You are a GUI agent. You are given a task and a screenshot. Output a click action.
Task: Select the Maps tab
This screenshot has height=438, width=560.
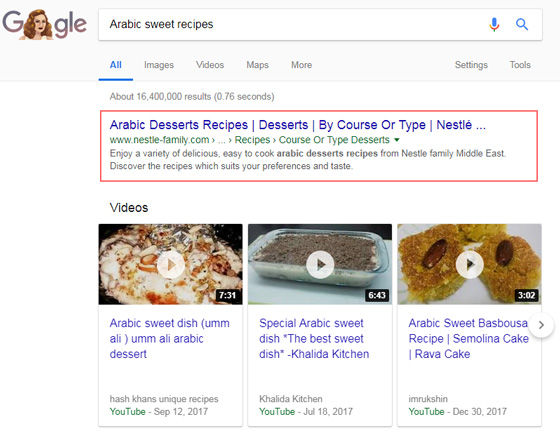258,65
